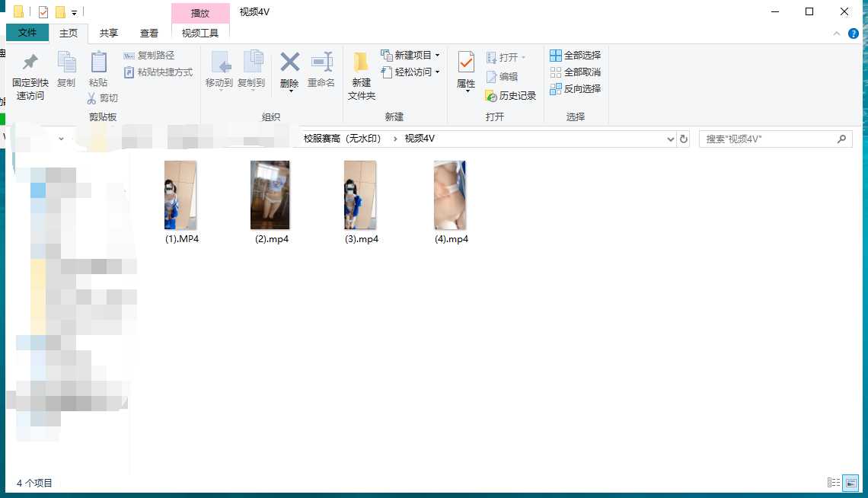Click Invert Selection (反向选择)
The height and width of the screenshot is (498, 868).
click(575, 88)
